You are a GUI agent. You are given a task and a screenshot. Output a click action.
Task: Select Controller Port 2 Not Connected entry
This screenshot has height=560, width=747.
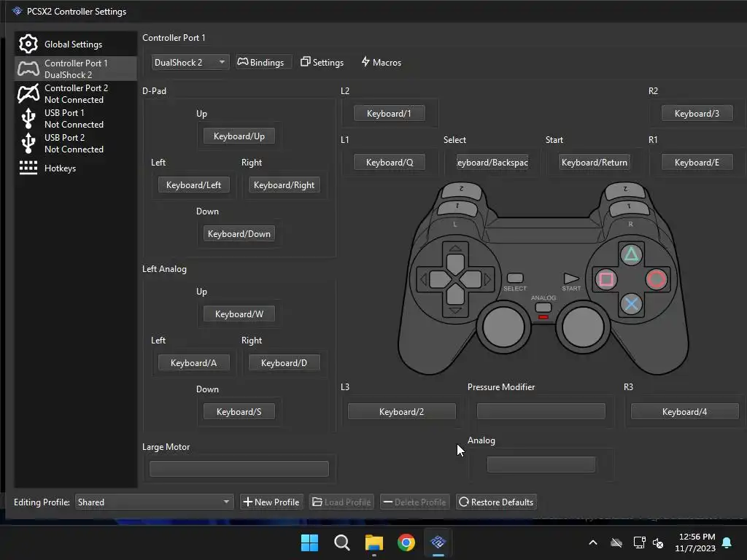pyautogui.click(x=76, y=93)
